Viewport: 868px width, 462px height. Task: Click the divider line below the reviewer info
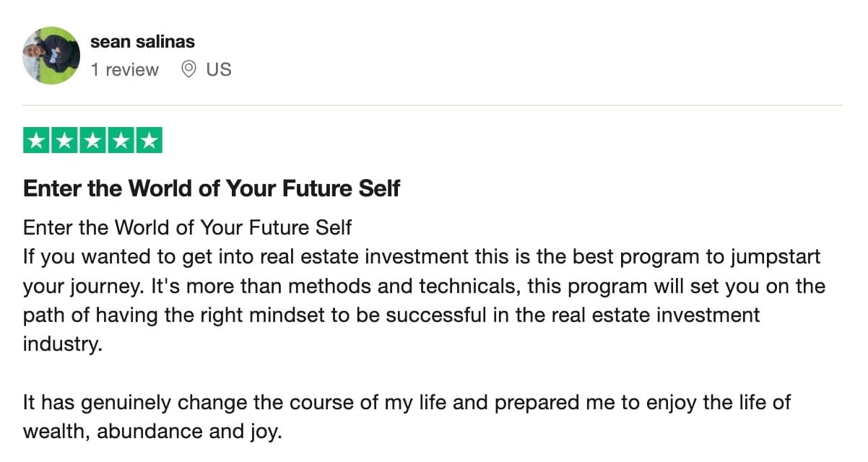click(x=433, y=105)
